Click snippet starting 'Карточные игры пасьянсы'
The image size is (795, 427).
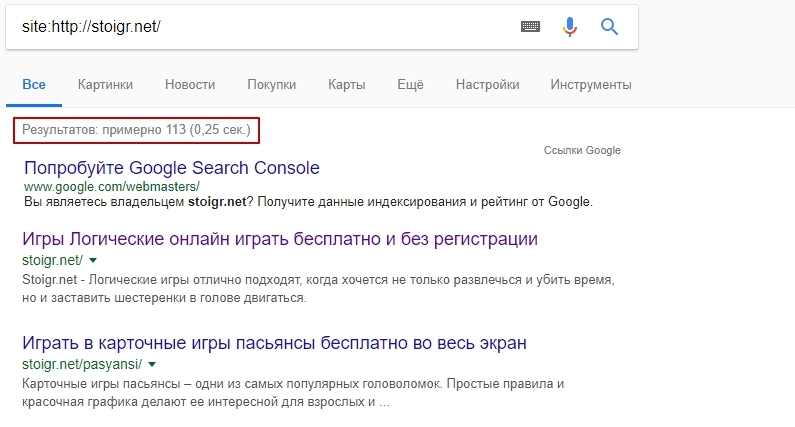coord(293,393)
